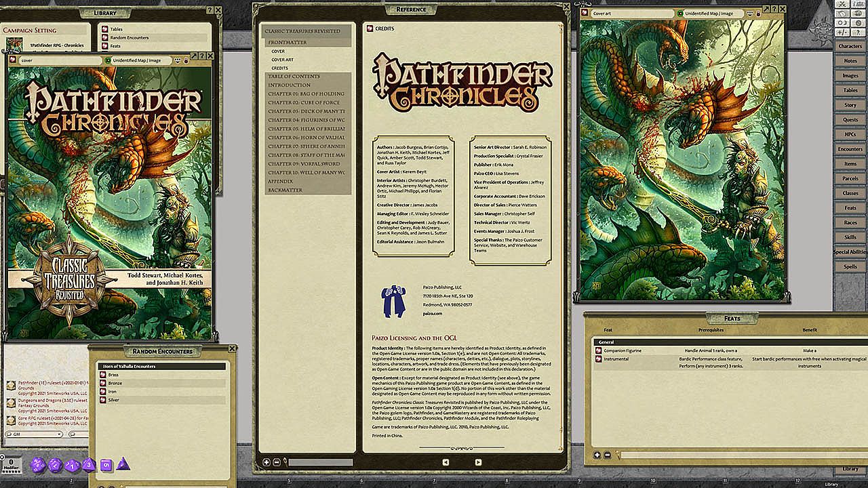868x488 pixels.
Task: Click the plus button in Feats window footer
Action: [597, 455]
